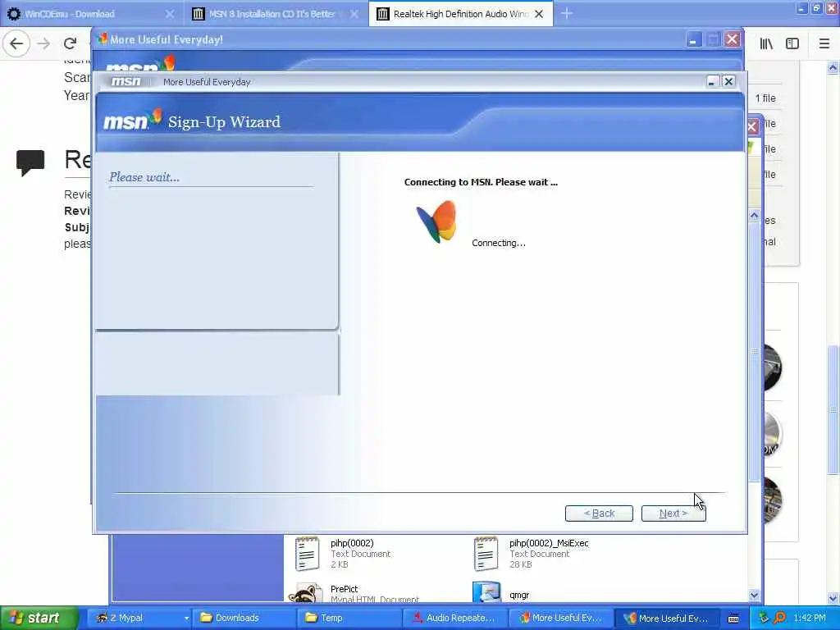Click the MSN butterfly connecting icon
The image size is (840, 630).
[x=436, y=221]
